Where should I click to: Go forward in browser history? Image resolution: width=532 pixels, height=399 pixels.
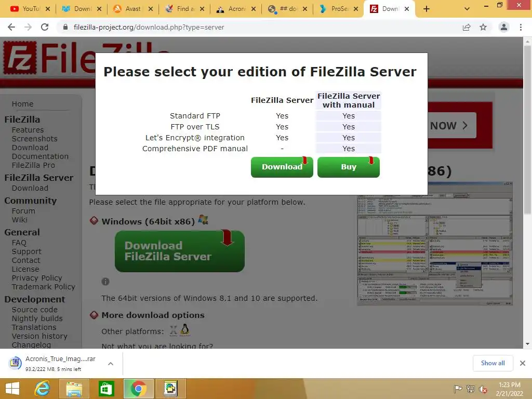pos(28,27)
